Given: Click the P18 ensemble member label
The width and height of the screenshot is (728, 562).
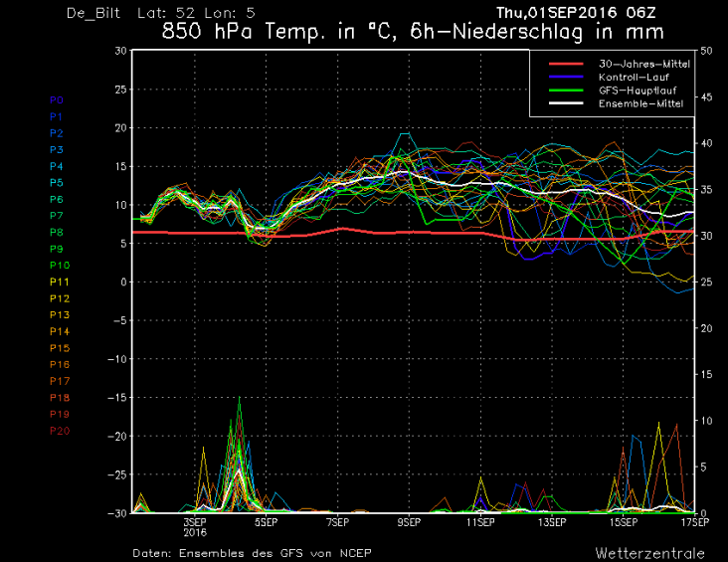Looking at the screenshot, I should click(60, 398).
